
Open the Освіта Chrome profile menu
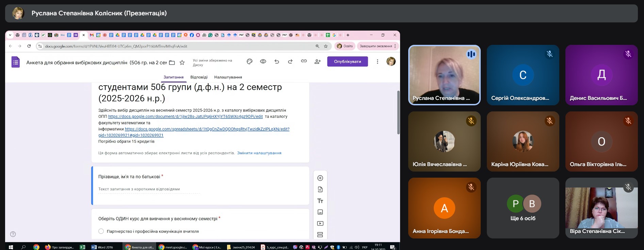(345, 46)
